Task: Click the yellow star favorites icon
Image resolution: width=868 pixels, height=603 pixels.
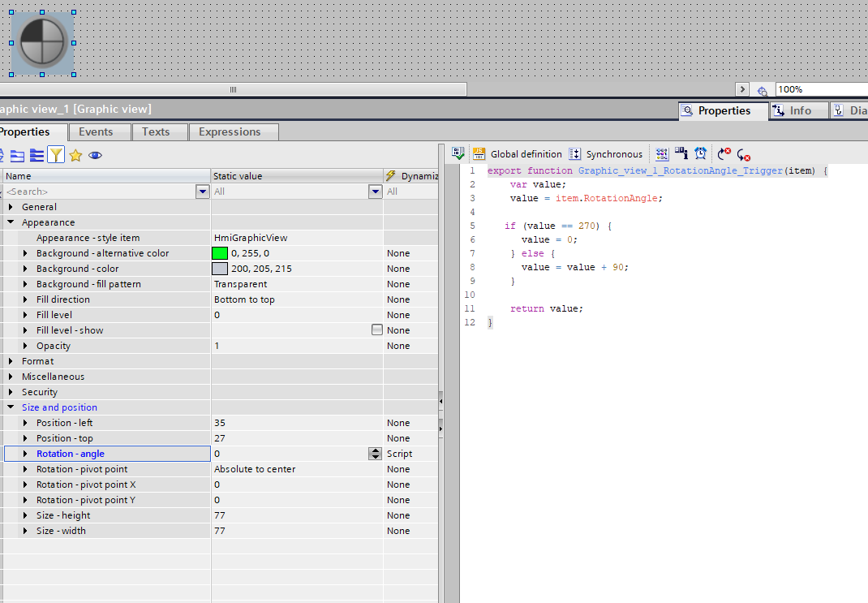Action: pyautogui.click(x=75, y=155)
